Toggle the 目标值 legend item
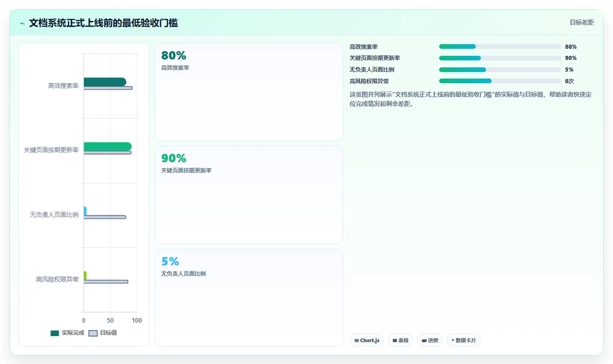The height and width of the screenshot is (364, 613). coord(103,333)
